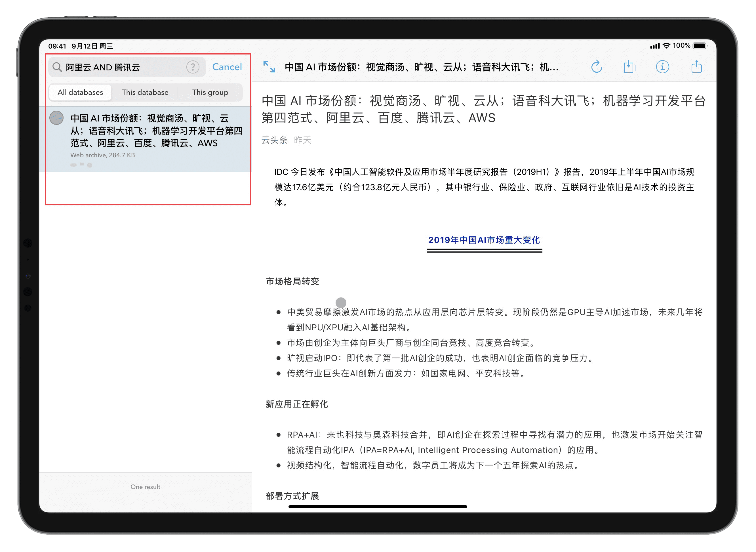Click the cellular signal icon
The height and width of the screenshot is (552, 756).
(655, 46)
